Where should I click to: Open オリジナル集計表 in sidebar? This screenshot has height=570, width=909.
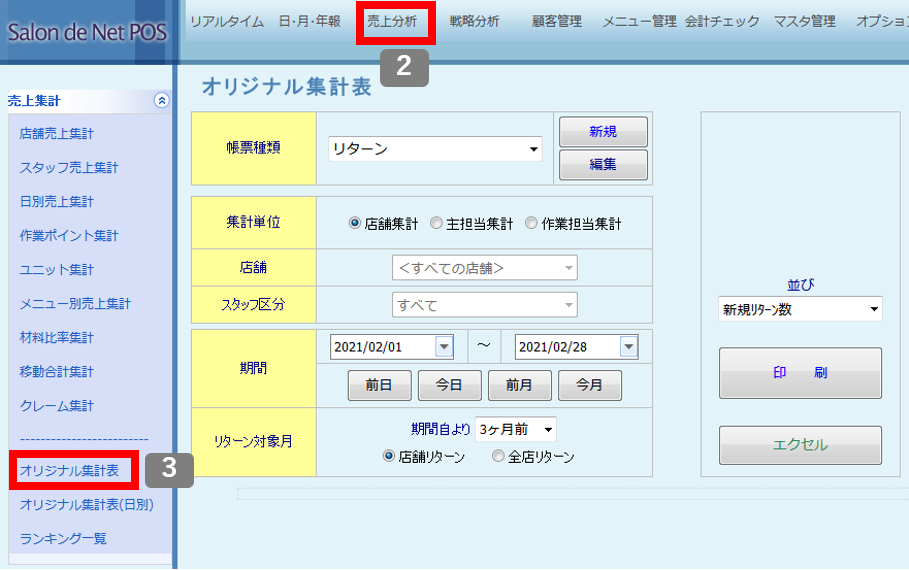click(70, 470)
